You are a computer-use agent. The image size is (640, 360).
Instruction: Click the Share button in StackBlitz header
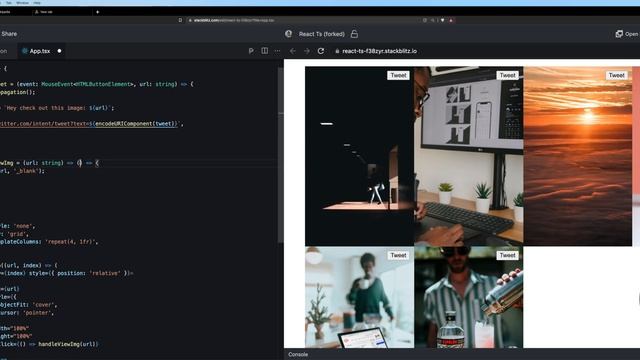point(9,34)
